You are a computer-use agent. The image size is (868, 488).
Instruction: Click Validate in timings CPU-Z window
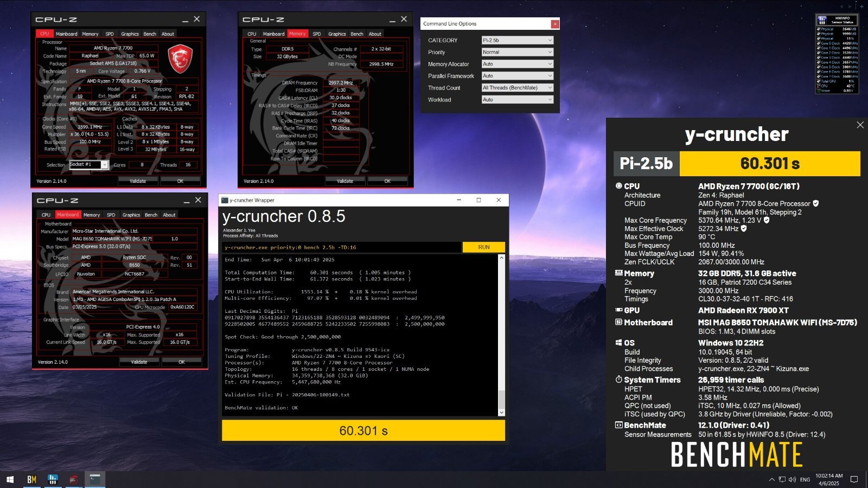pos(345,181)
